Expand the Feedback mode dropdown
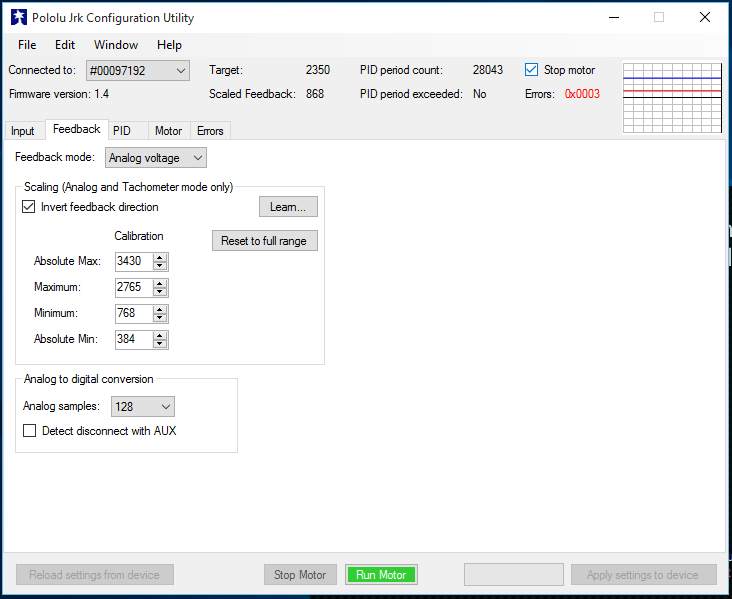The image size is (732, 599). click(x=156, y=158)
